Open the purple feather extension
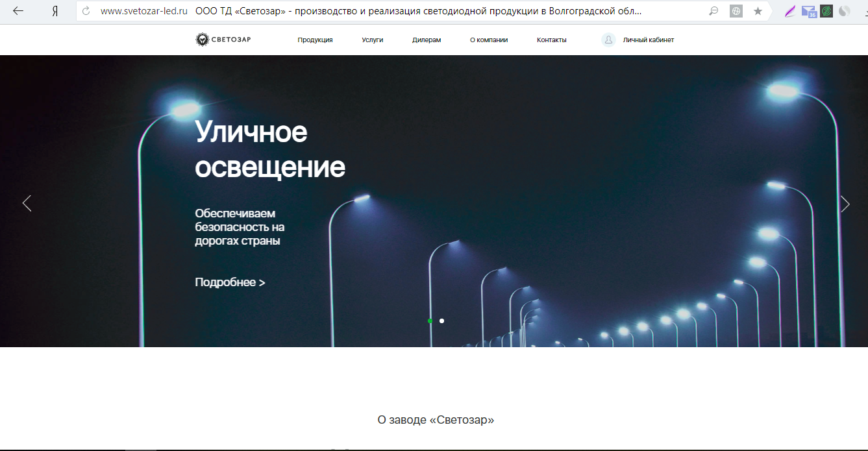Image resolution: width=868 pixels, height=451 pixels. pyautogui.click(x=790, y=11)
